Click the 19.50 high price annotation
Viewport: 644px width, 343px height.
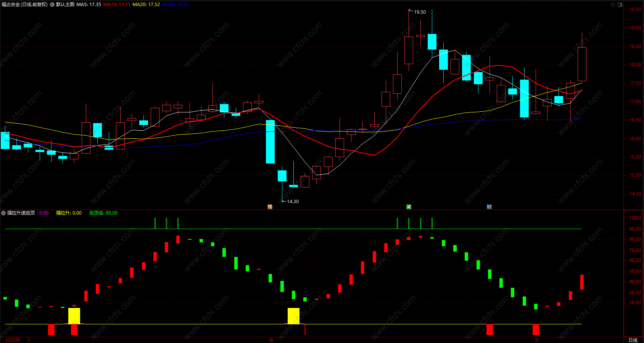[420, 12]
